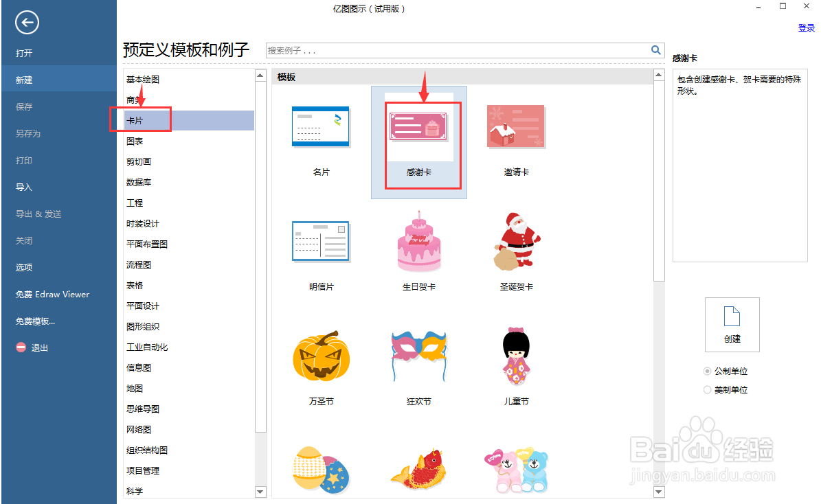Pick the 万圣节 pumpkin template
The height and width of the screenshot is (504, 821).
[x=321, y=368]
